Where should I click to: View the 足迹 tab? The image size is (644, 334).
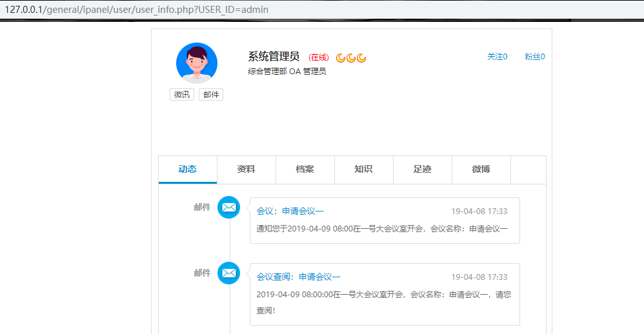(x=422, y=170)
